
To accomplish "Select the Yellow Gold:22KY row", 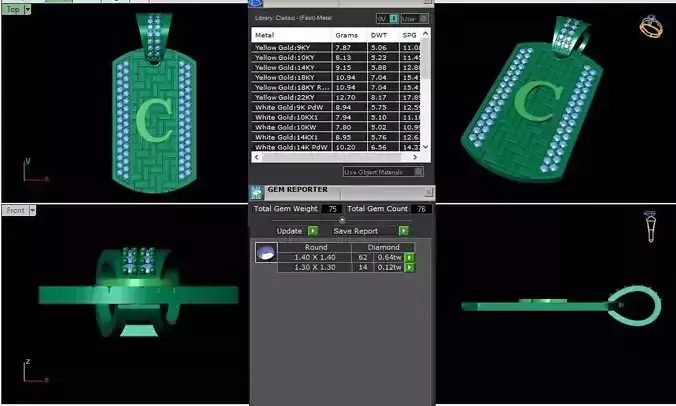I will point(336,97).
